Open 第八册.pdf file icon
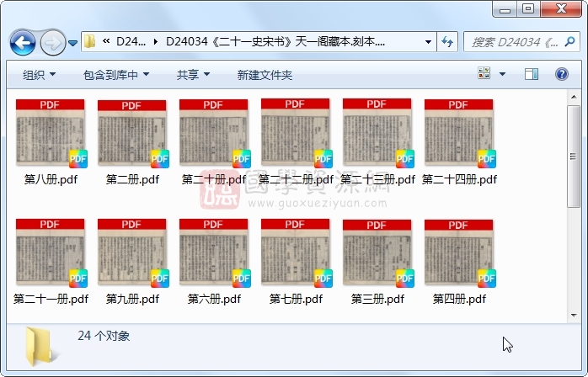The height and width of the screenshot is (377, 588). (51, 135)
